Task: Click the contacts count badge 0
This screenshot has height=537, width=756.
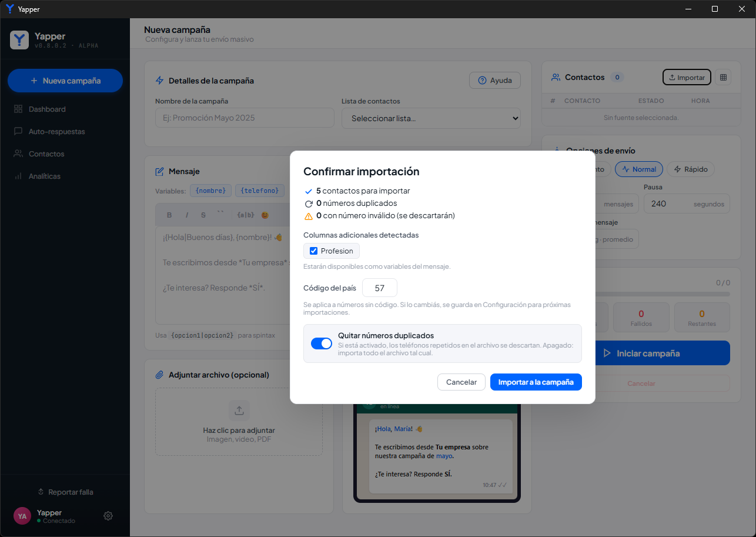Action: click(x=617, y=77)
